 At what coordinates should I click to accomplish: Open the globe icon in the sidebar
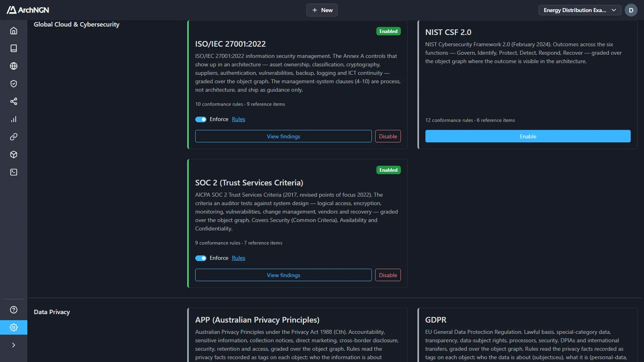pyautogui.click(x=14, y=66)
